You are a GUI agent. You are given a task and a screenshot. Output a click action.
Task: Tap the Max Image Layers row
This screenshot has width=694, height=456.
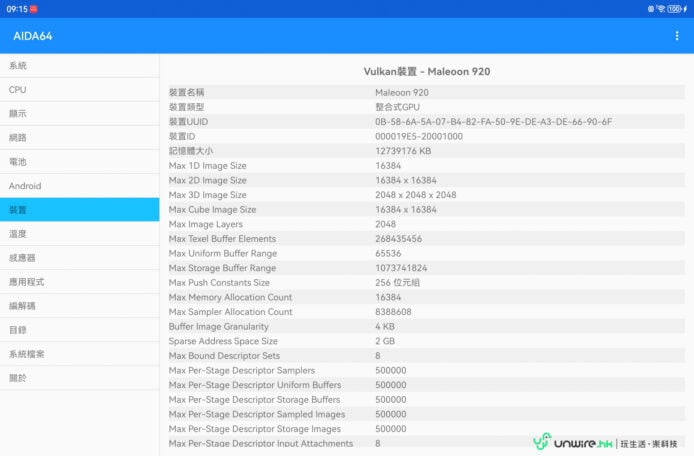427,224
